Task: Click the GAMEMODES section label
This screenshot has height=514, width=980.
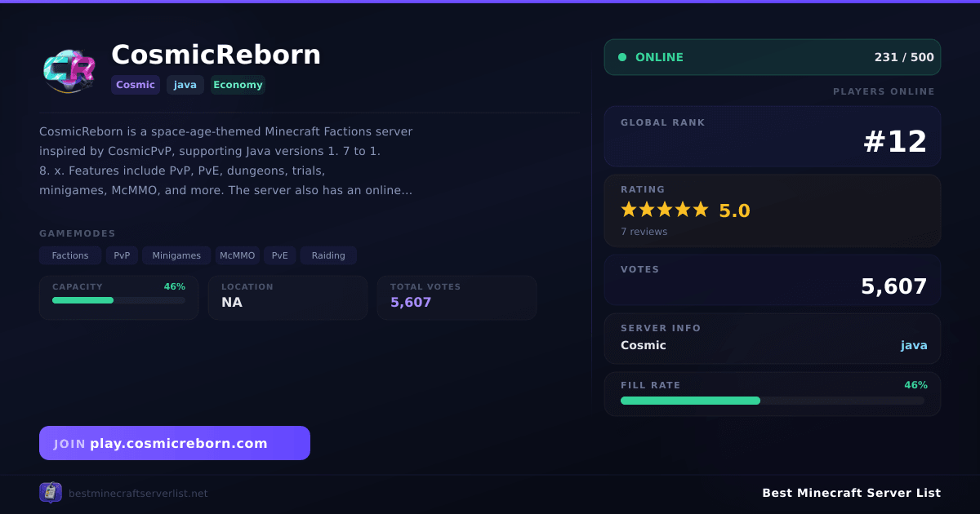Action: pyautogui.click(x=78, y=233)
